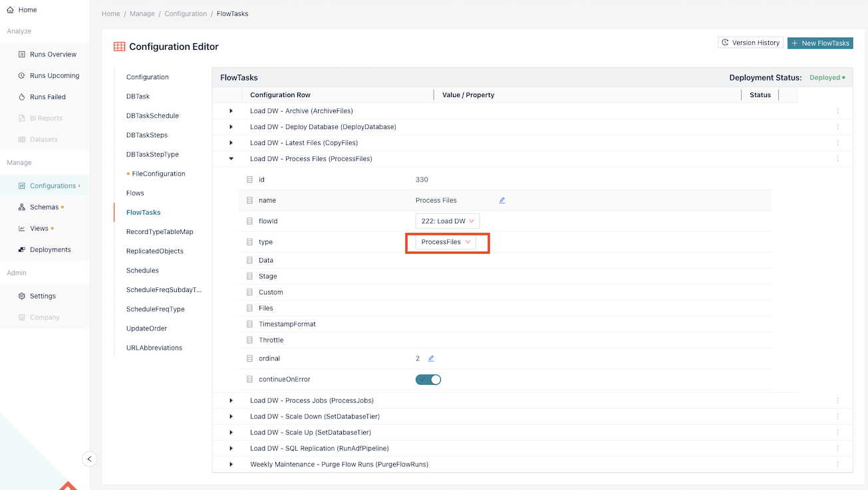Collapse the Load DW - Process Files row

tap(231, 159)
